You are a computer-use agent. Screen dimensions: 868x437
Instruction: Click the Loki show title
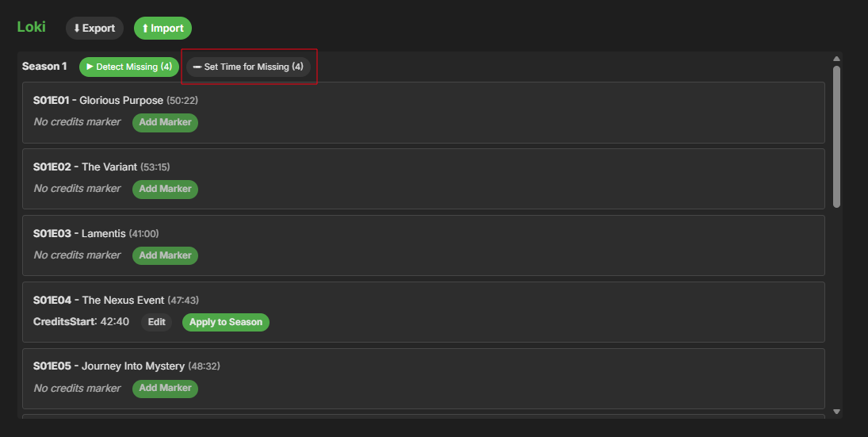[32, 27]
